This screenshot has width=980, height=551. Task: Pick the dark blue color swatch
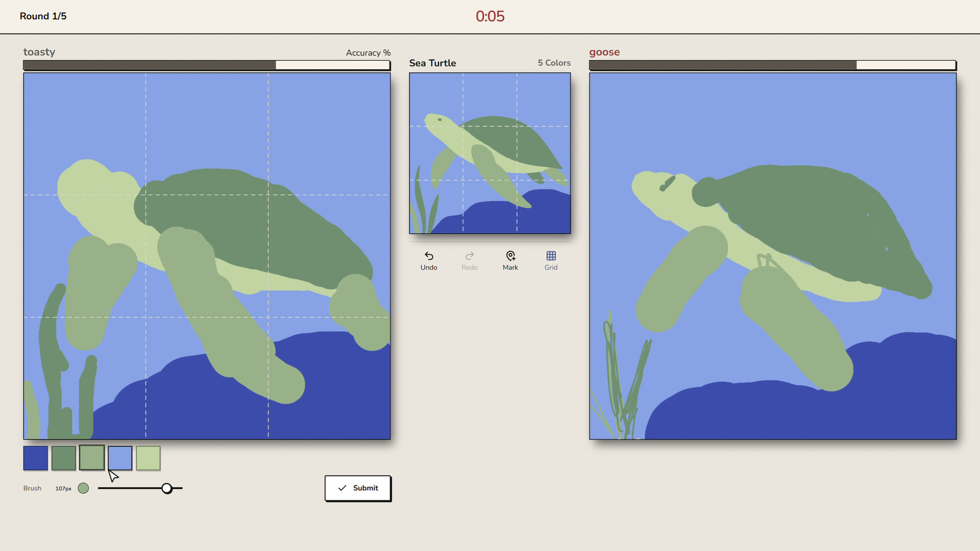click(x=36, y=458)
